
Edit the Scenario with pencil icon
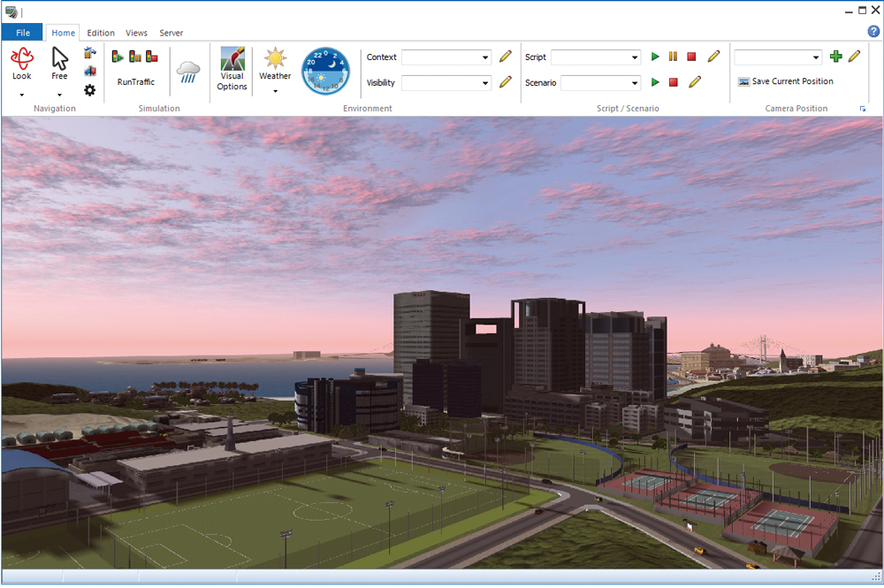(x=695, y=82)
